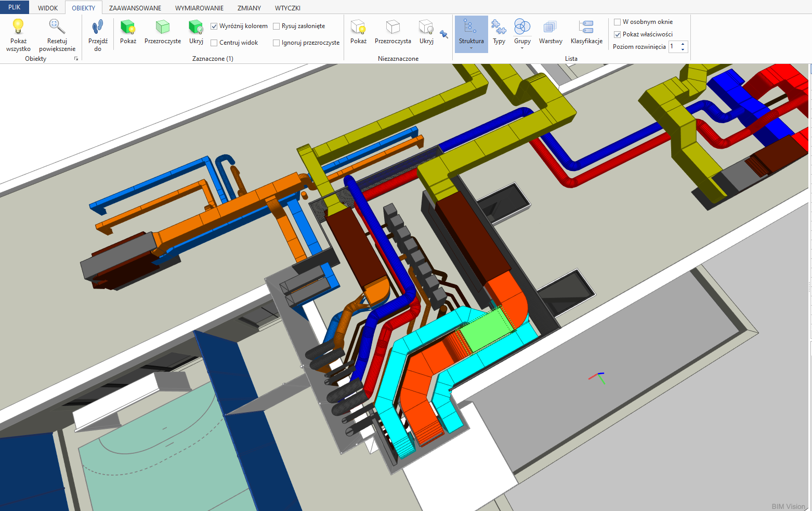This screenshot has height=511, width=812.
Task: Open the Warstwy layers icon
Action: click(x=550, y=27)
